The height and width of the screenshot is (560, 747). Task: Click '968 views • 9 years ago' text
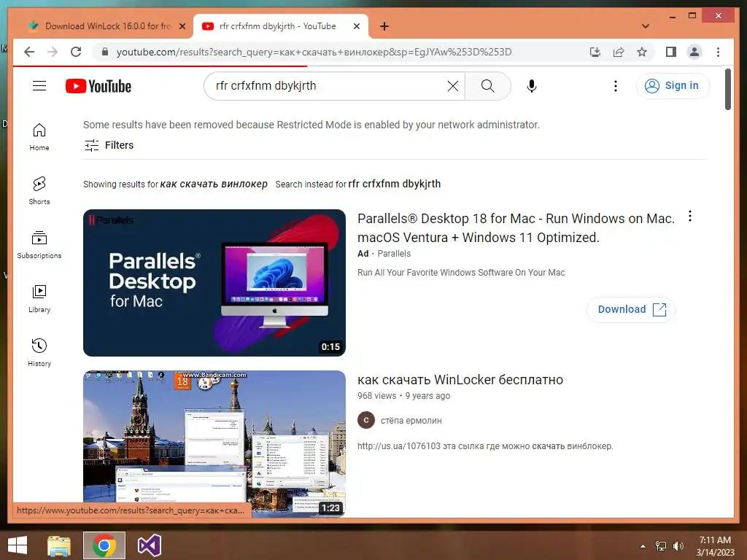[x=403, y=396]
